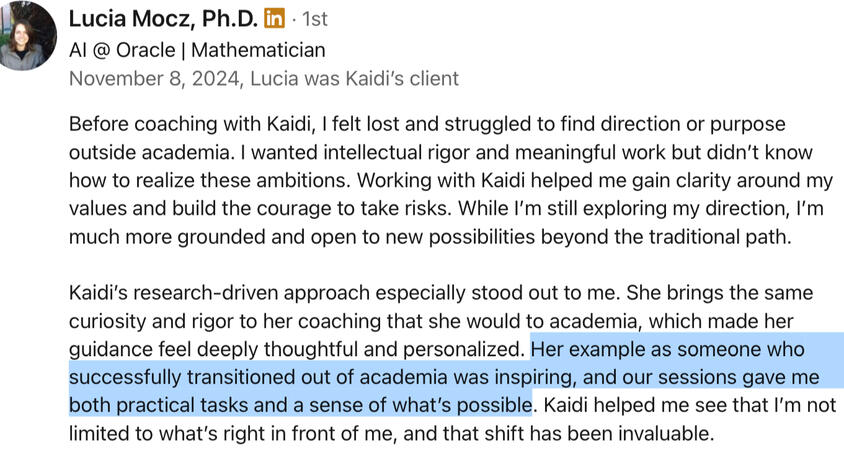Click the highlighted words "both practical tasks"
This screenshot has width=844, height=450.
coord(162,406)
